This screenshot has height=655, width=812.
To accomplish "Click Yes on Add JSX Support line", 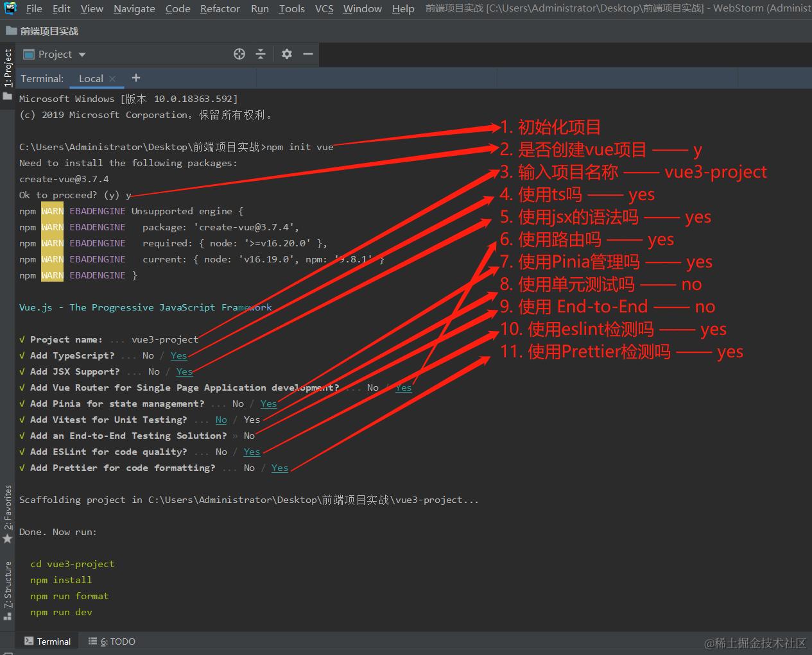I will click(x=185, y=371).
